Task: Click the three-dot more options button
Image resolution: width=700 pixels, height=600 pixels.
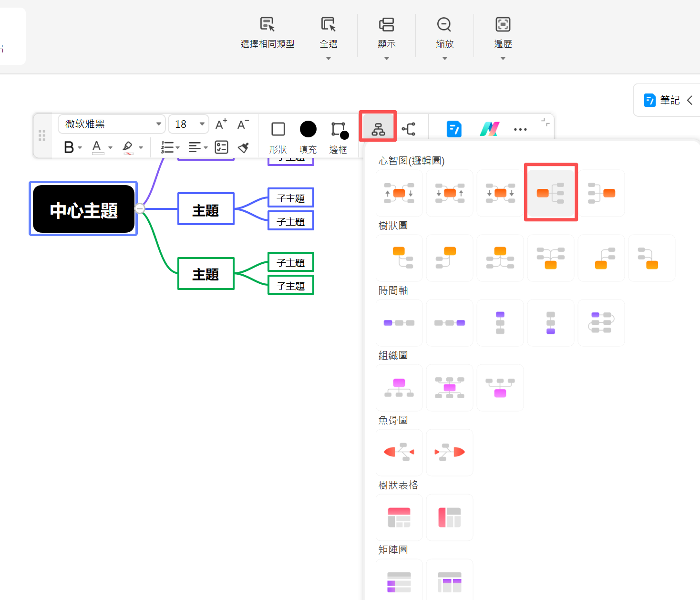Action: coord(520,129)
